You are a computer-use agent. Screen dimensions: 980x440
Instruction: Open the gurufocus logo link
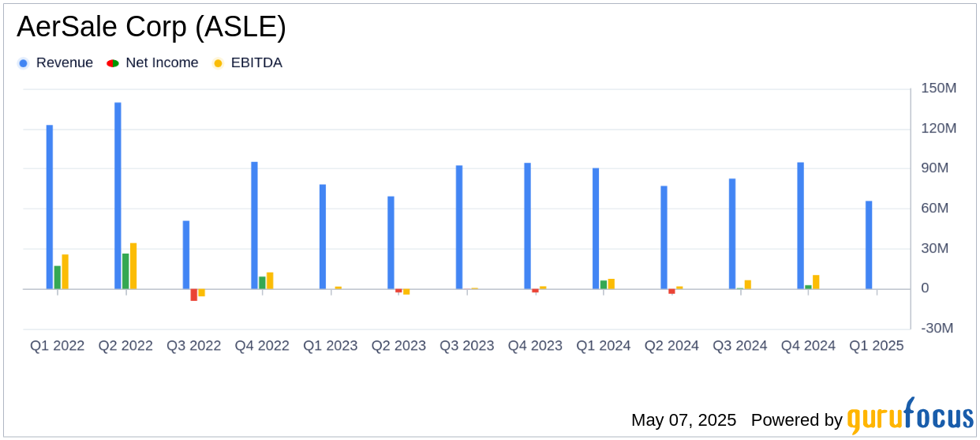coord(910,415)
